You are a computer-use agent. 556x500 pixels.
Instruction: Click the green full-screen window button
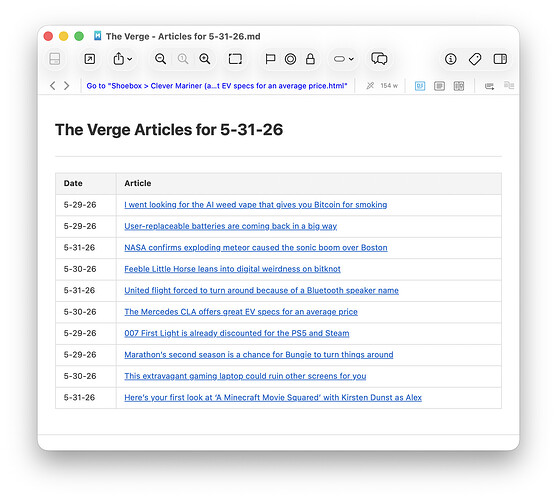pyautogui.click(x=79, y=36)
